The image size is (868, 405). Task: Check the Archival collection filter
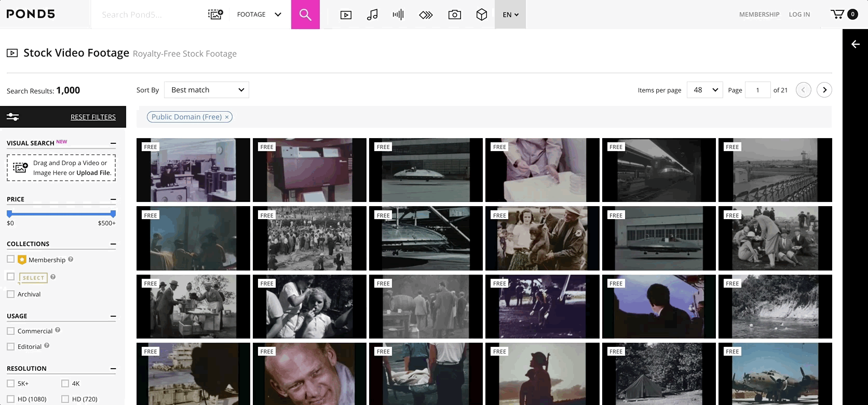[x=11, y=294]
